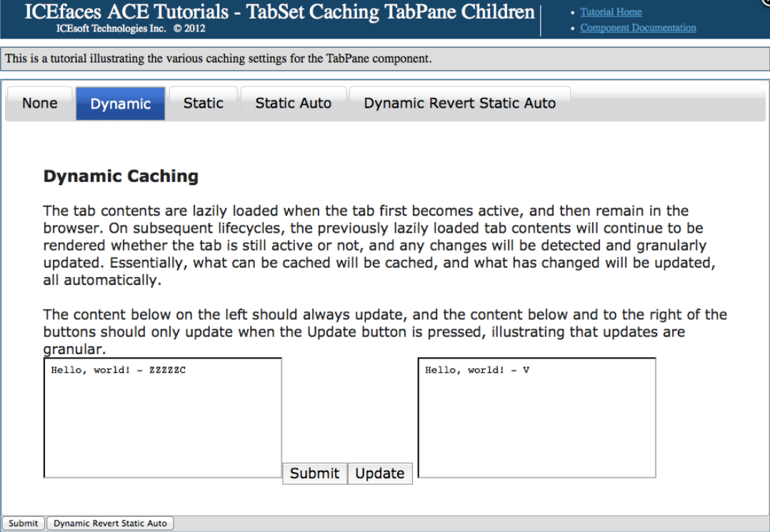
Task: Follow the Component Documentation link
Action: tap(638, 28)
